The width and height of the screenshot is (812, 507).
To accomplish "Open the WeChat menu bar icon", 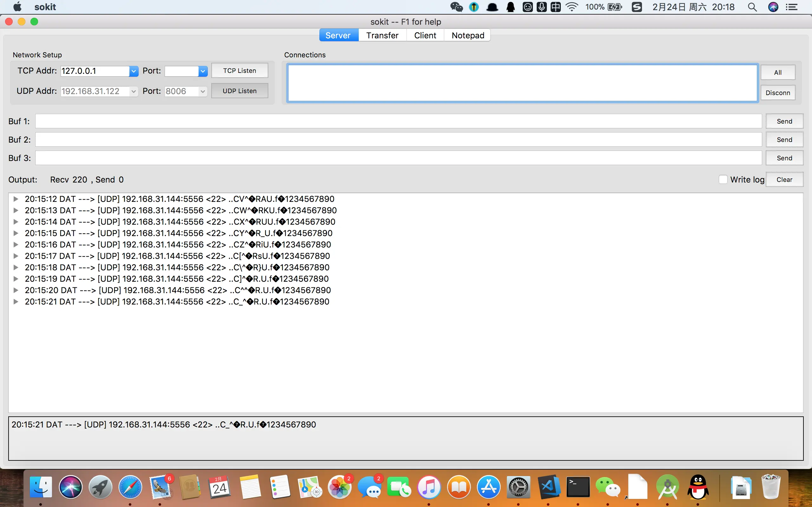I will click(456, 7).
